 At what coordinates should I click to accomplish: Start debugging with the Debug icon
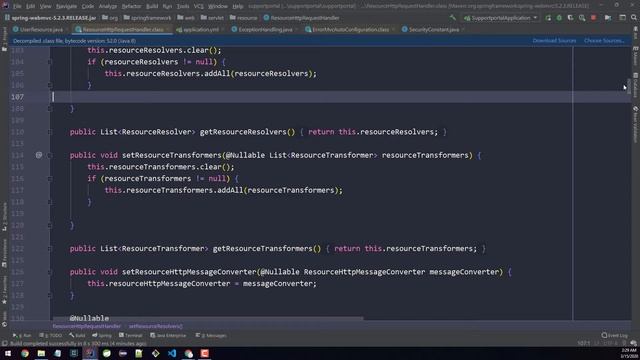[x=559, y=18]
